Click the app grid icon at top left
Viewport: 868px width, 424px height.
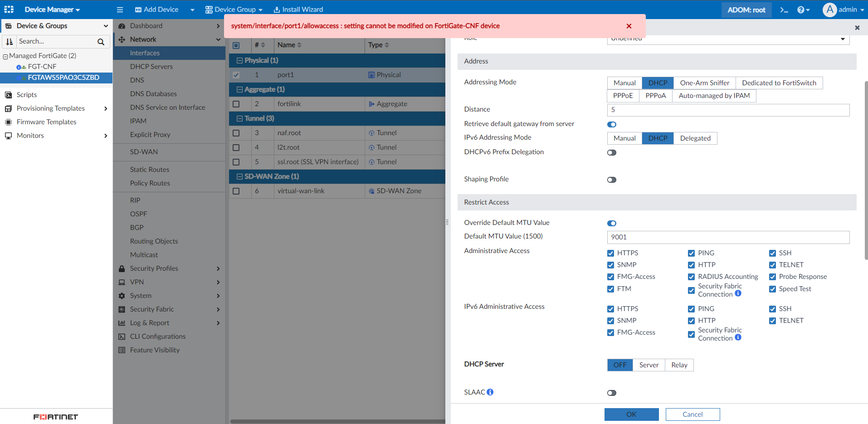click(x=9, y=10)
